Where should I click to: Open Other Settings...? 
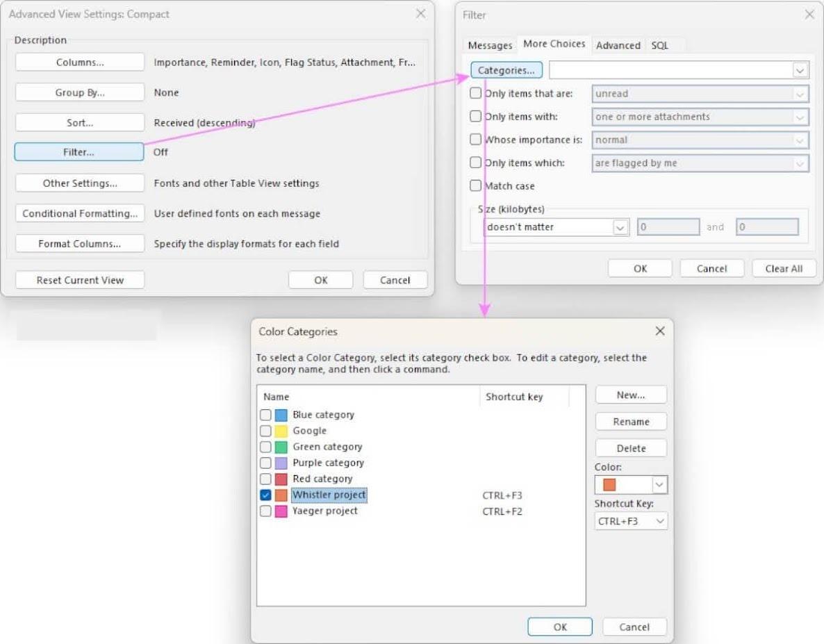pyautogui.click(x=80, y=183)
